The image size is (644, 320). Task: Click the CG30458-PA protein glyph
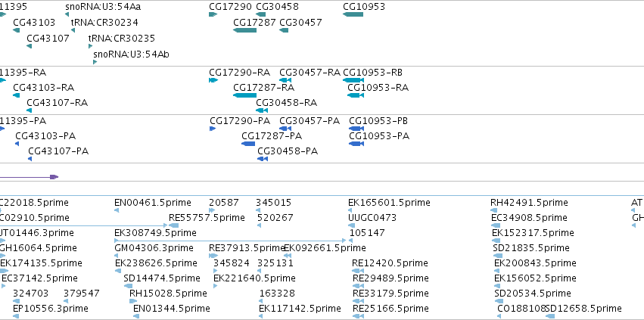263,159
